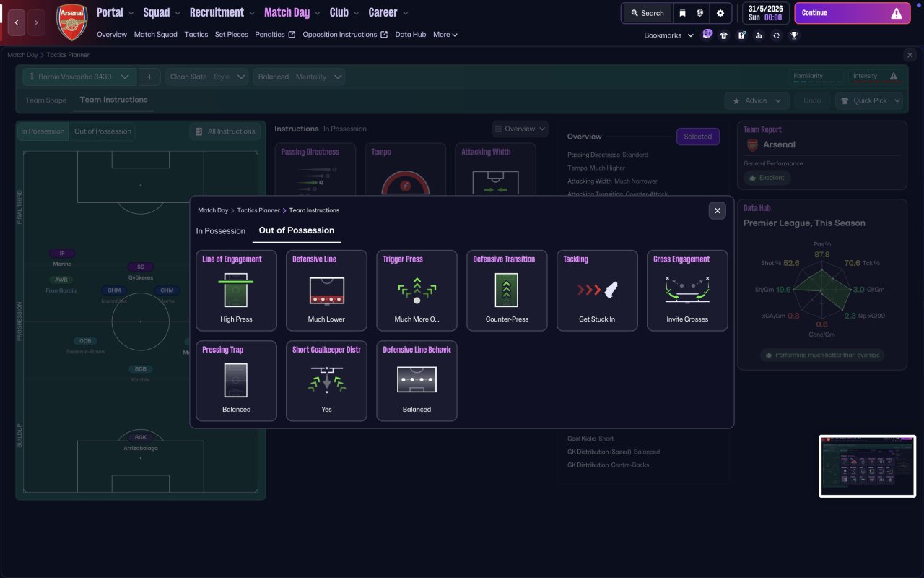
Task: Go back with the left arrow
Action: tap(16, 22)
